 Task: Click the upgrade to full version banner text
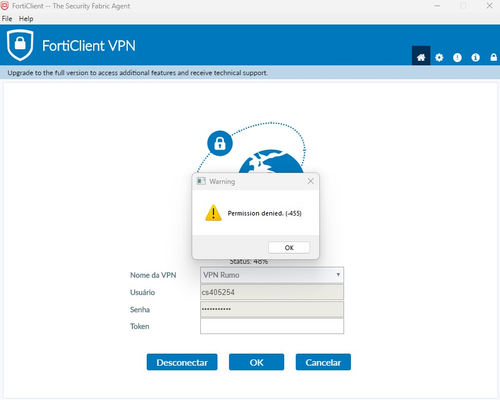click(137, 73)
